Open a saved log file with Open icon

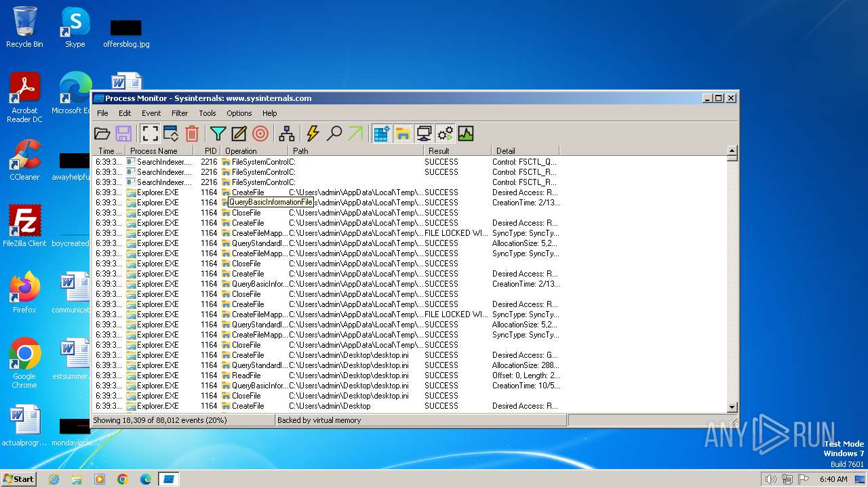point(102,134)
